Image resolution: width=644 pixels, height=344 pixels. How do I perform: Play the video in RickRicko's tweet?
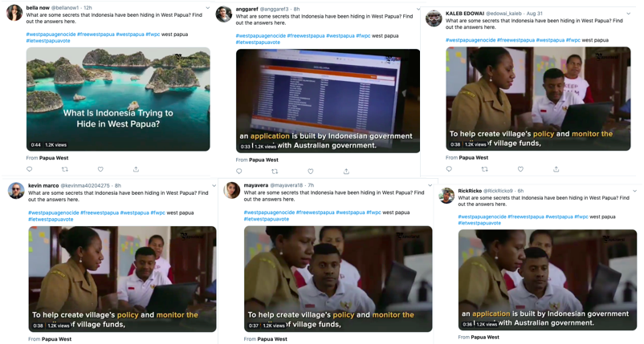[x=548, y=280]
